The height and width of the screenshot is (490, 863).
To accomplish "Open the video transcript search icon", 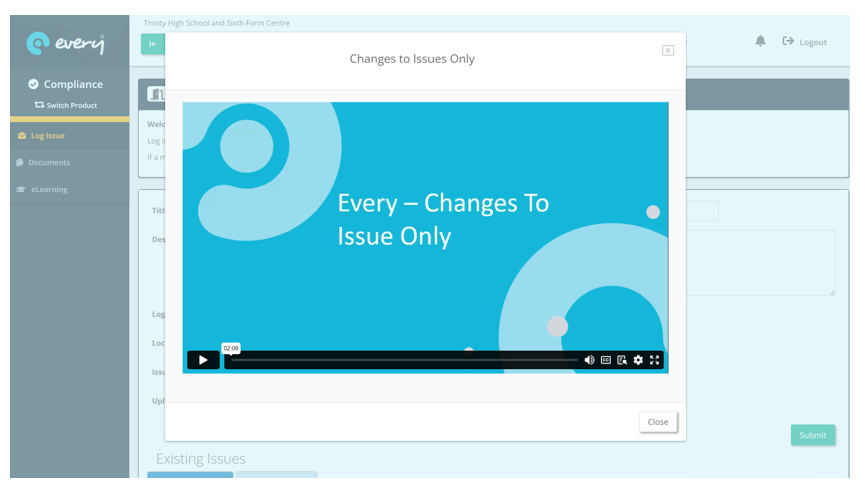I will (622, 360).
